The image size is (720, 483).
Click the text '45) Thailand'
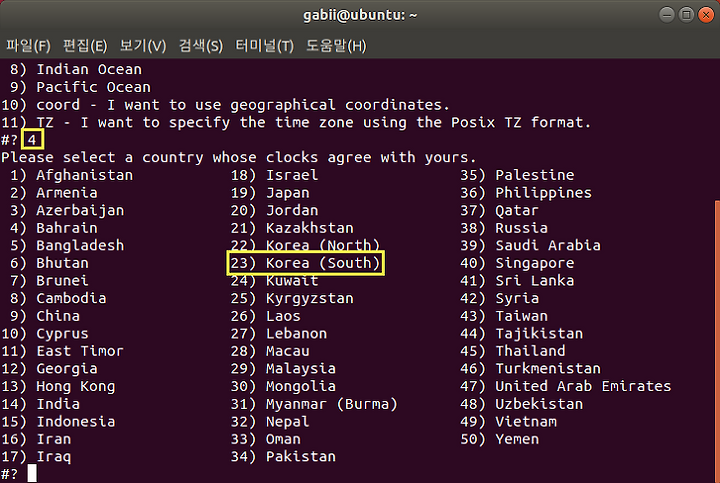click(513, 351)
